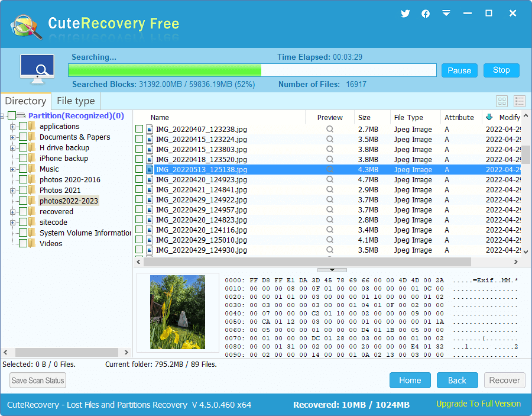
Task: Tick the iPhone backup folder checkbox
Action: [23, 158]
